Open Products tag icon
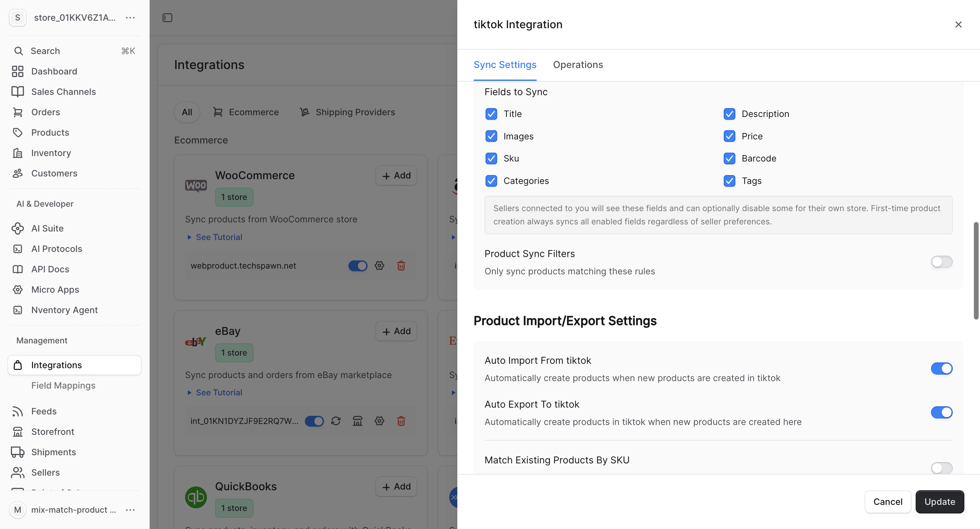 pyautogui.click(x=17, y=133)
